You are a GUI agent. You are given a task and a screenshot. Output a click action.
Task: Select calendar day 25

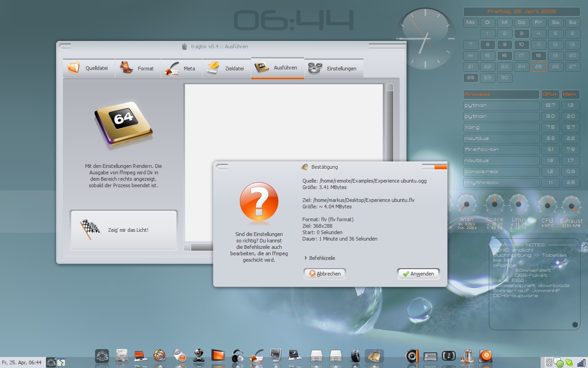538,67
